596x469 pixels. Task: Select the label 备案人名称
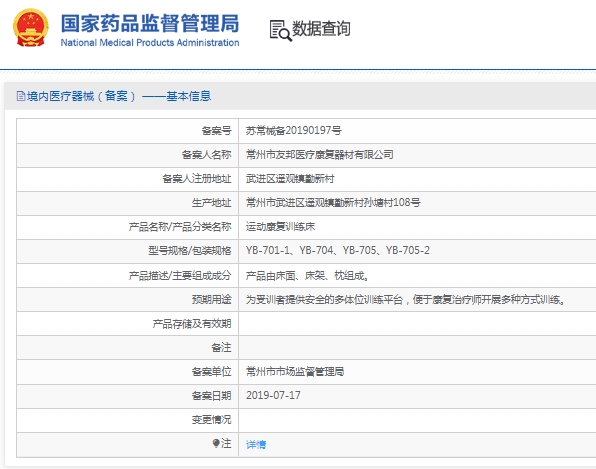(x=206, y=155)
